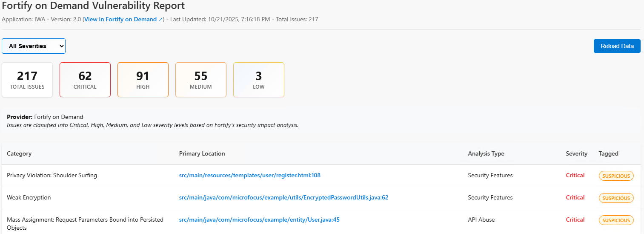The image size is (644, 234).
Task: Click Security Features on Weak Encryption row
Action: [490, 197]
